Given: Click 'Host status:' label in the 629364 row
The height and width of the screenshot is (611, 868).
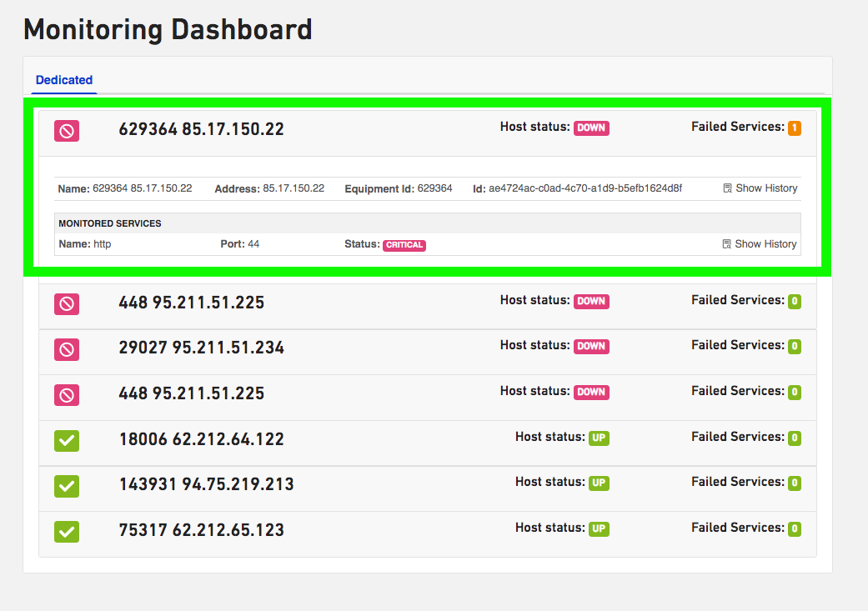Looking at the screenshot, I should pos(534,127).
